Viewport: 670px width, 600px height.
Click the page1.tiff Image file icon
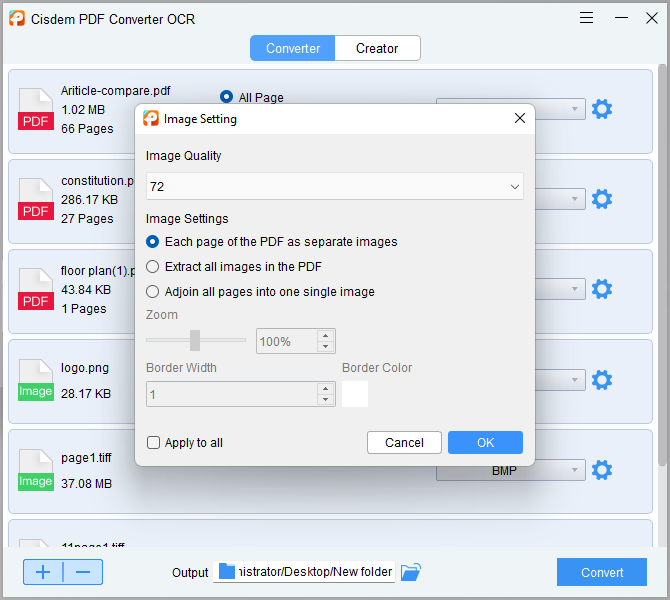point(36,470)
